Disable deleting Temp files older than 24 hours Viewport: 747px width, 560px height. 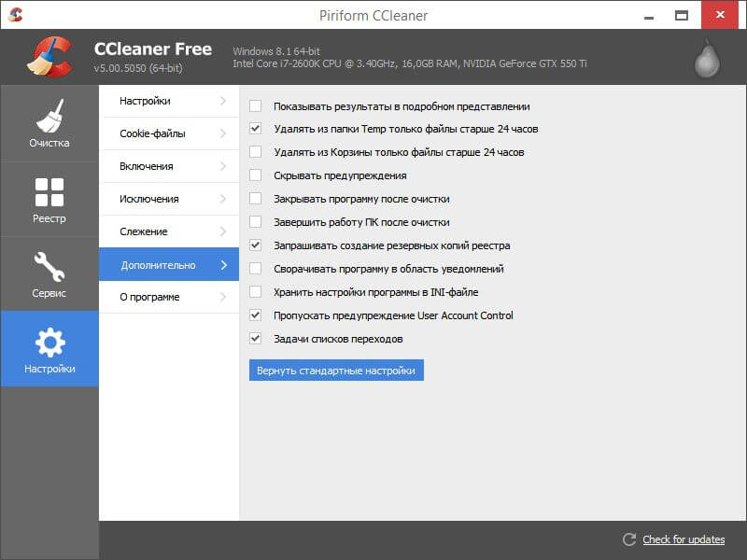coord(255,129)
